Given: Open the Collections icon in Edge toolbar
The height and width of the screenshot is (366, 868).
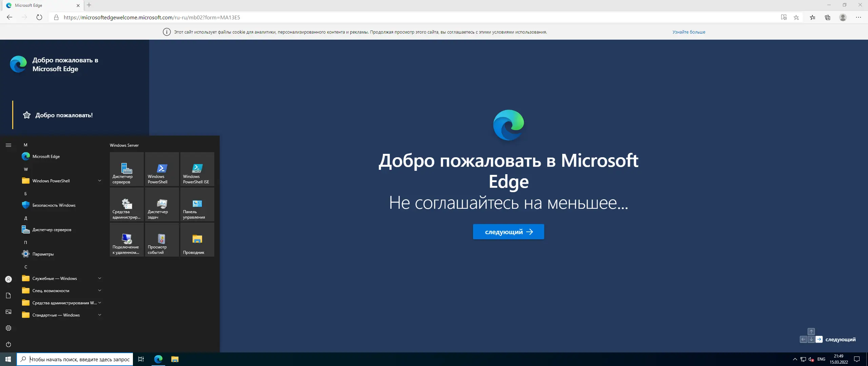Looking at the screenshot, I should pos(828,17).
